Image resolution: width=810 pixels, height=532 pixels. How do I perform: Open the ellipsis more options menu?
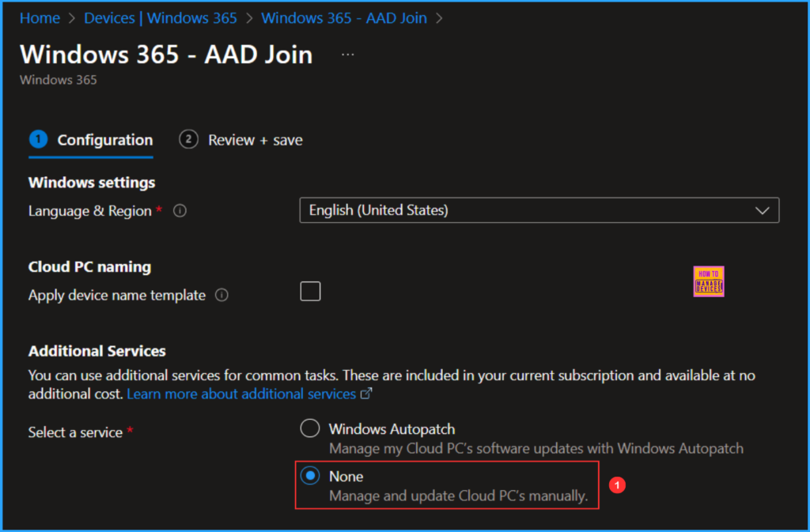pos(348,55)
